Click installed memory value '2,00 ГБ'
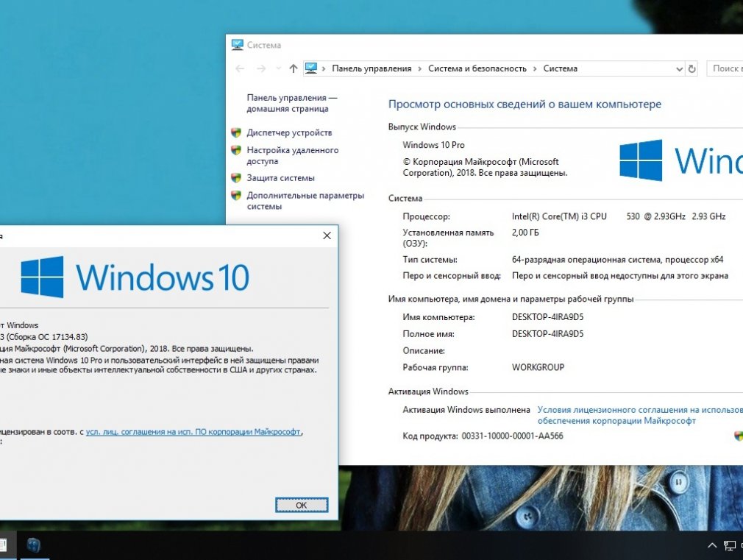The width and height of the screenshot is (743, 560). (525, 233)
